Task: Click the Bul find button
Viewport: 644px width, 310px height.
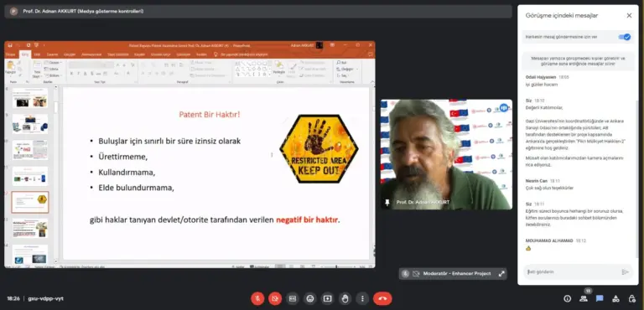Action: pyautogui.click(x=342, y=63)
